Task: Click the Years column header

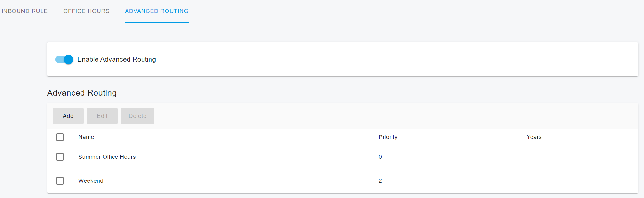Action: (534, 137)
